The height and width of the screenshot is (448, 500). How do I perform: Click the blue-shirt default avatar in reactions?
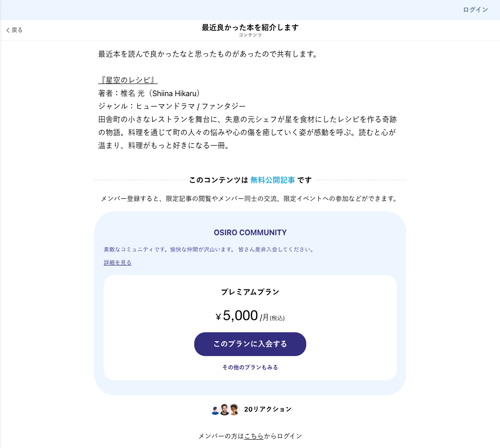point(215,410)
